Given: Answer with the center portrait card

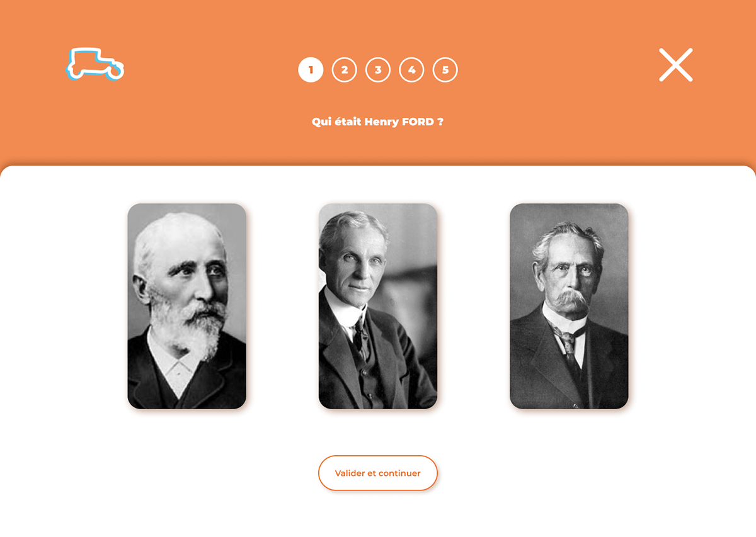Looking at the screenshot, I should tap(378, 306).
